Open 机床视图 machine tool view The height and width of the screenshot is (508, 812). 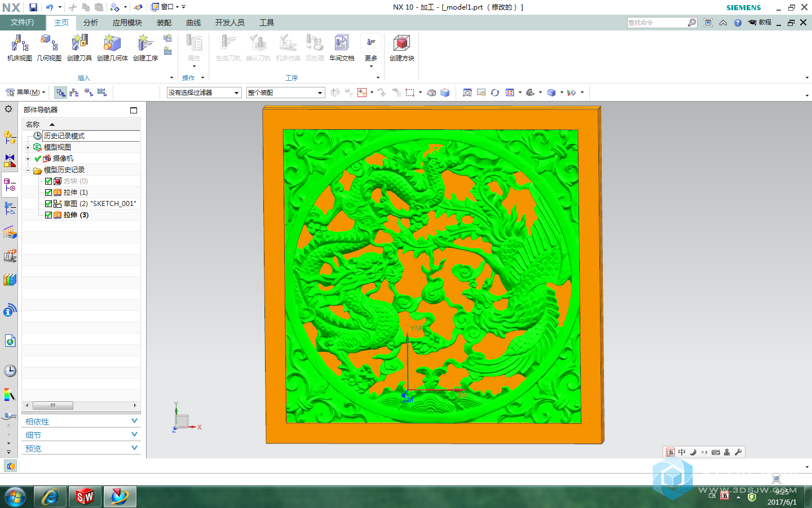coord(20,47)
